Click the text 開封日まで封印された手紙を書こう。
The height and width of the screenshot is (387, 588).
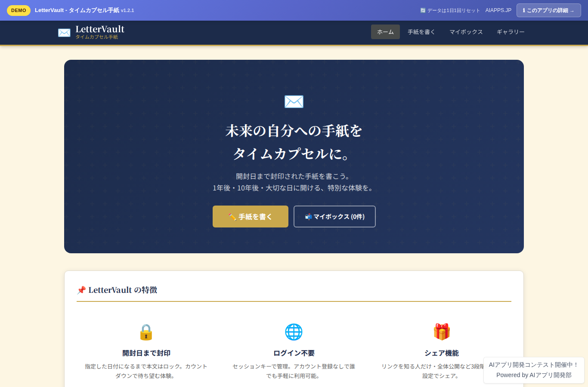pos(294,176)
